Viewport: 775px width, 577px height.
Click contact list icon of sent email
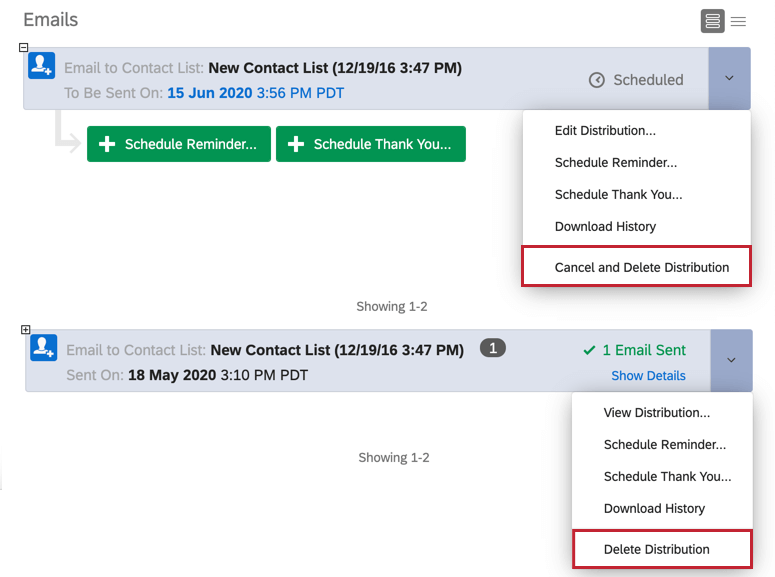tap(43, 348)
